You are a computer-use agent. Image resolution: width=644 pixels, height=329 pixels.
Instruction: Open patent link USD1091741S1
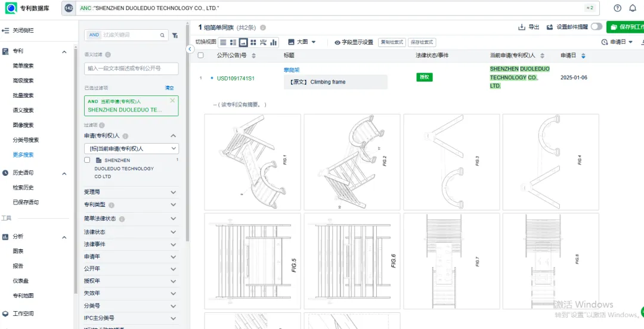[x=236, y=79]
